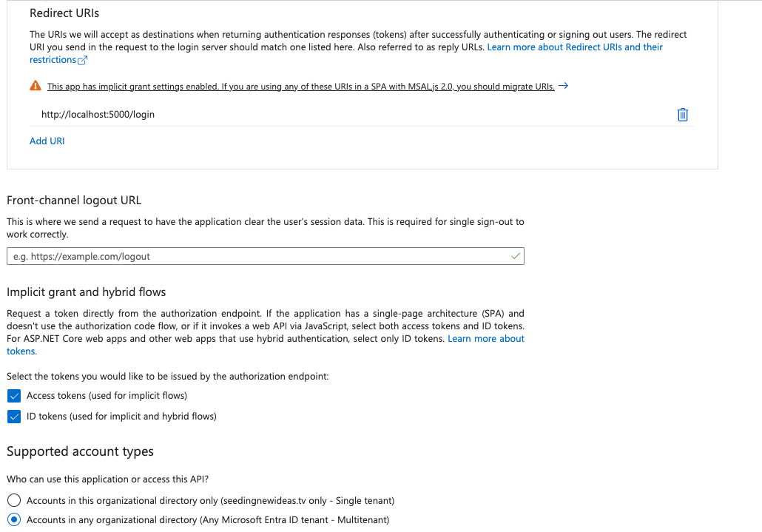Delete the localhost:5000/login redirect URI
This screenshot has height=532, width=762.
click(x=683, y=115)
